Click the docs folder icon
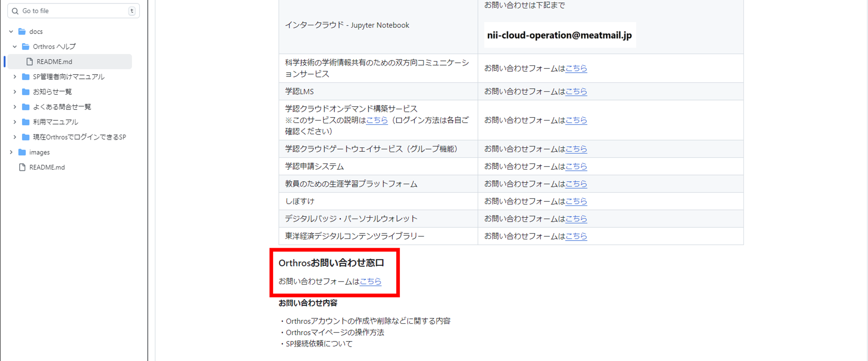Screen dimensions: 868x361 [22, 31]
